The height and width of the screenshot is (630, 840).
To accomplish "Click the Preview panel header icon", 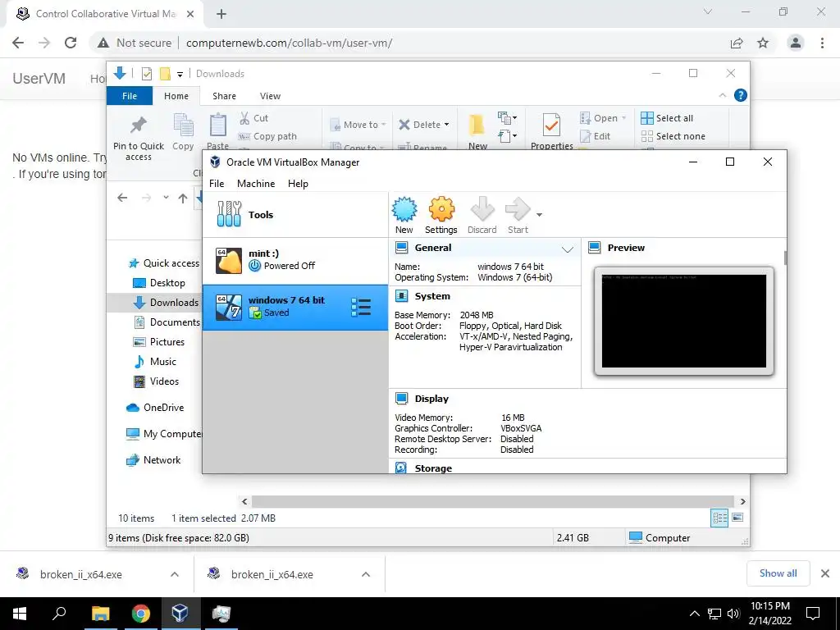I will click(x=594, y=248).
